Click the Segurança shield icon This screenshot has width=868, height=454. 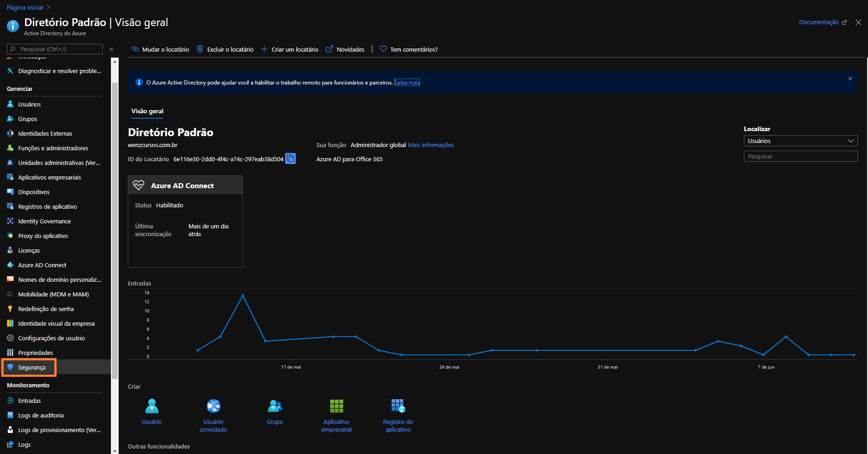pyautogui.click(x=10, y=367)
